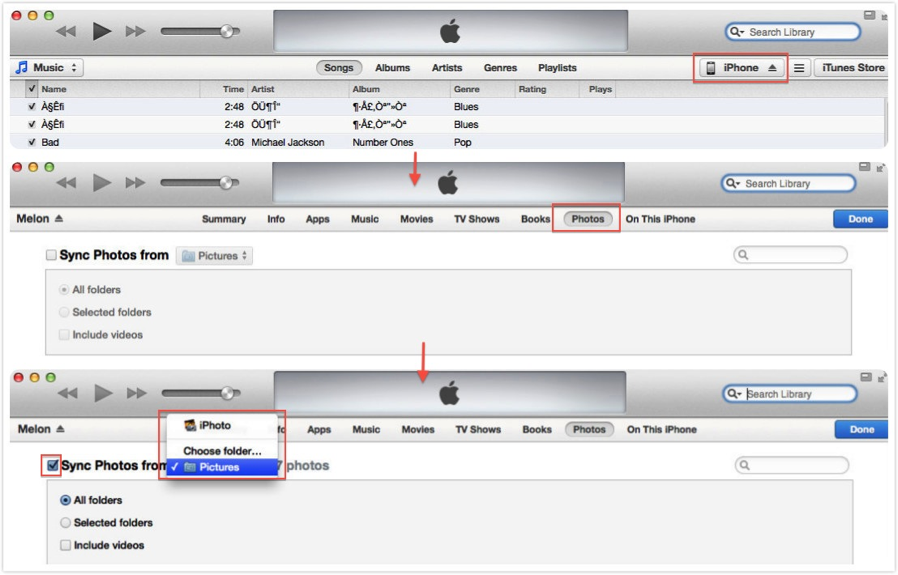The width and height of the screenshot is (898, 575).
Task: Choose checked Pictures entry in the open menu
Action: click(x=222, y=467)
